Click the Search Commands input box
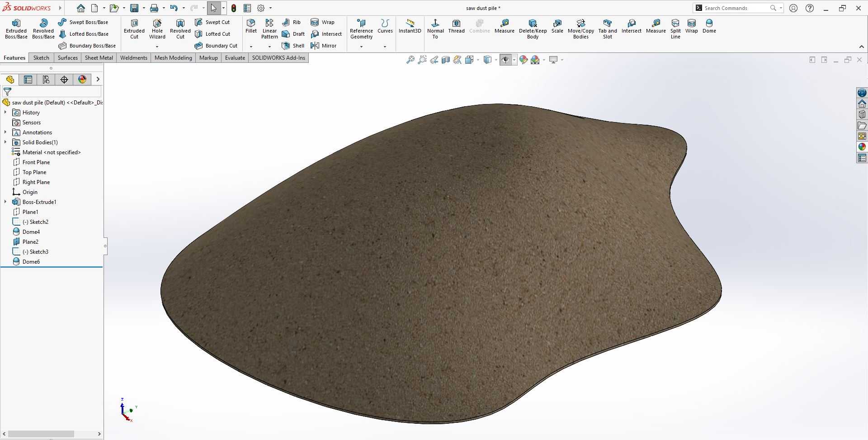The image size is (868, 440). (735, 8)
